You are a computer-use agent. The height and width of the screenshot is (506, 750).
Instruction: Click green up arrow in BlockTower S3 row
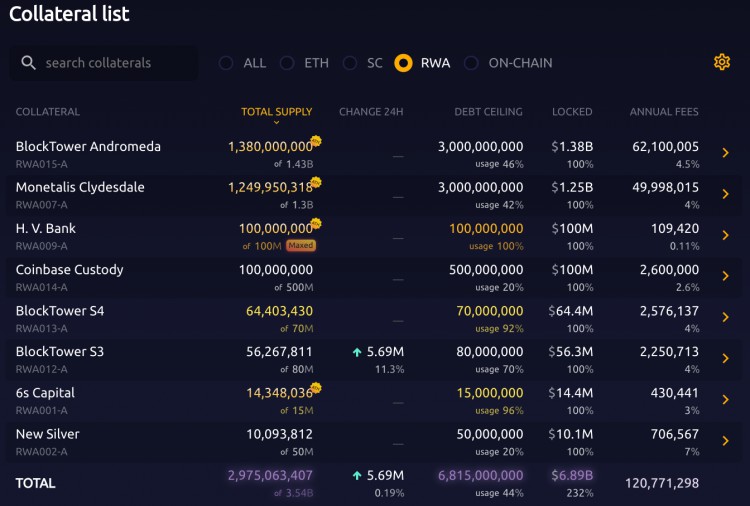coord(356,352)
